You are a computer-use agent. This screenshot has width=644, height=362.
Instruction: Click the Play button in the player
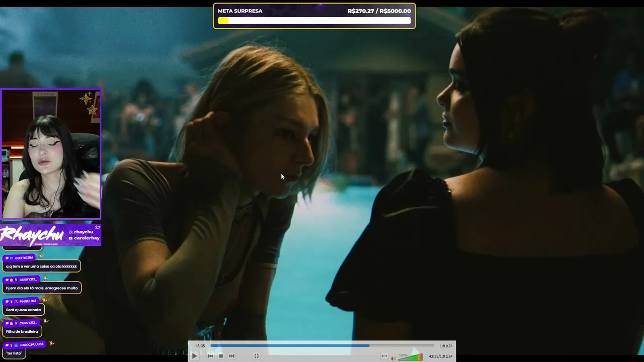(x=194, y=356)
